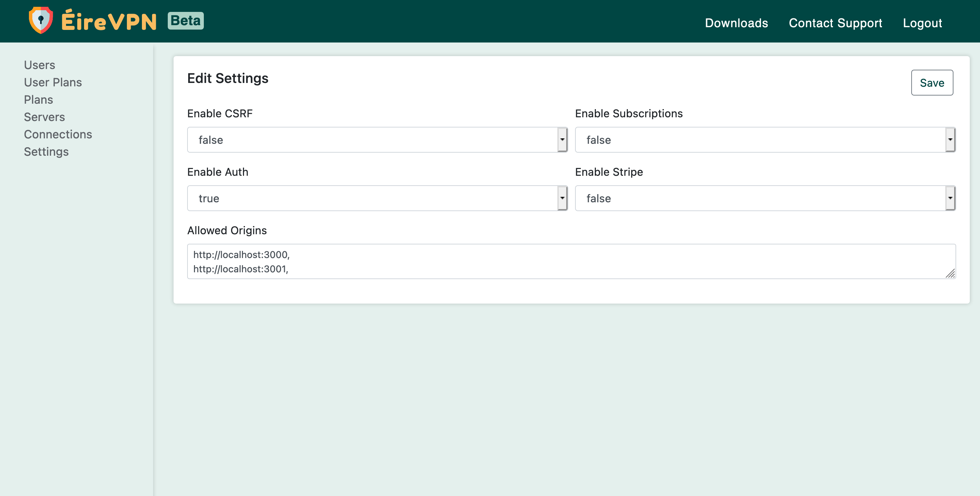Navigate to the Users section

click(39, 65)
